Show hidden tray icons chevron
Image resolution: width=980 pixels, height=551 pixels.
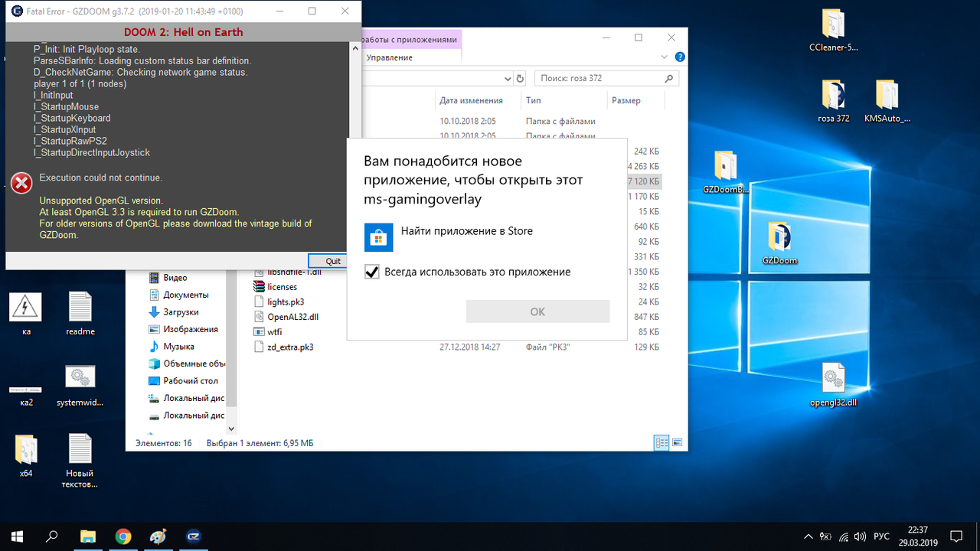tap(808, 536)
